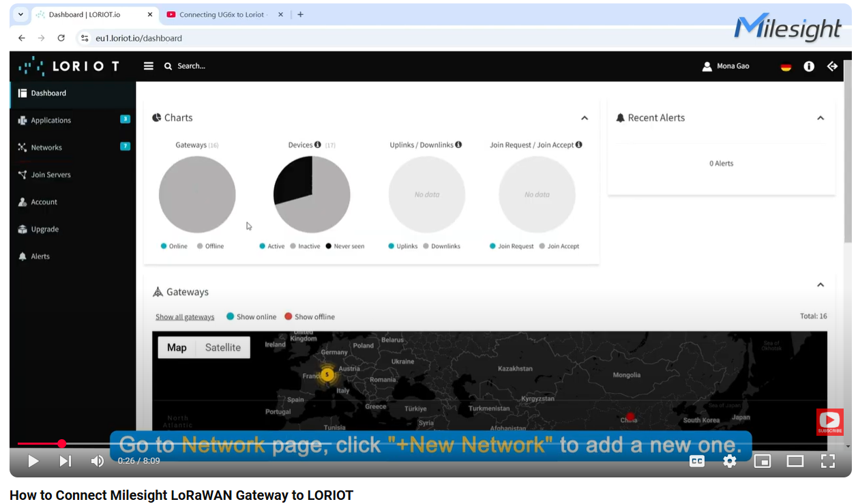Click the YouTube Subscribe badge

point(830,422)
